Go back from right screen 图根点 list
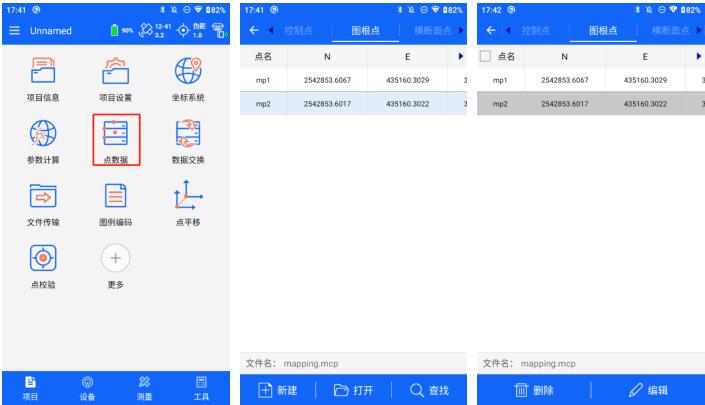The height and width of the screenshot is (405, 705). pos(491,30)
